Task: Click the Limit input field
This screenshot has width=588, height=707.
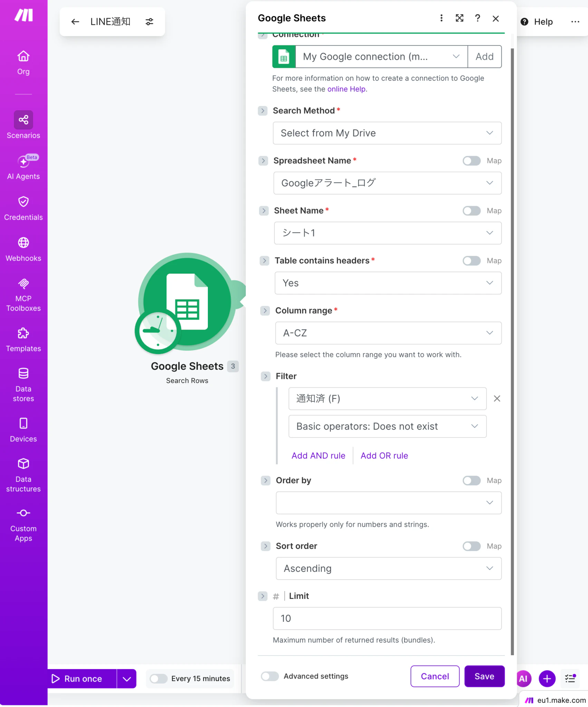Action: [387, 619]
